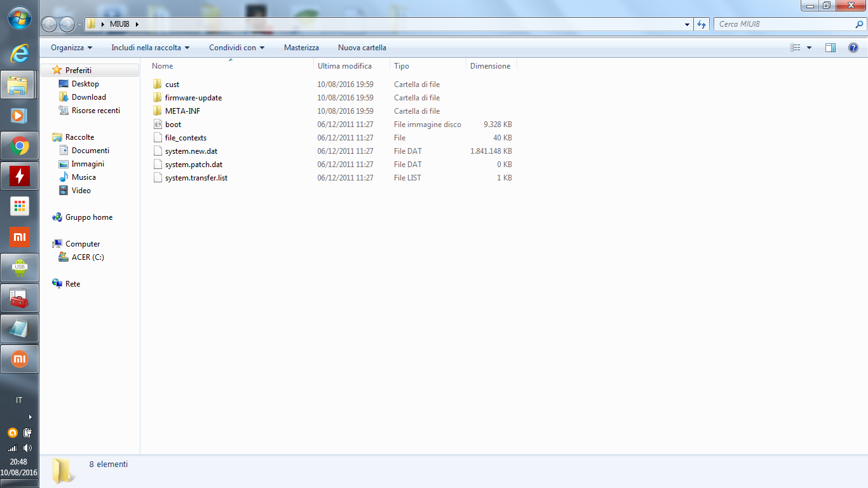Open the square orange Mi taskbar icon
The width and height of the screenshot is (868, 488).
pos(19,238)
